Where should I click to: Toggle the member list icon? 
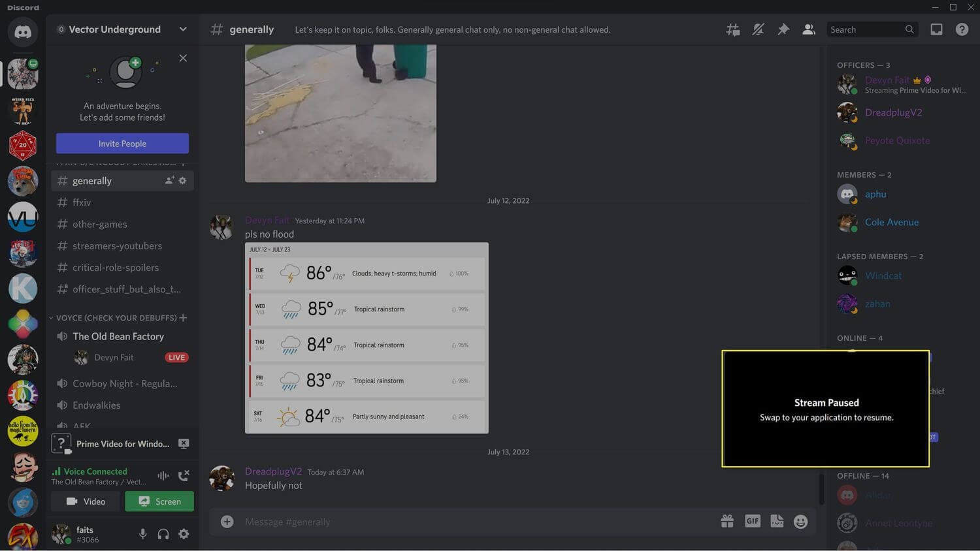tap(808, 29)
